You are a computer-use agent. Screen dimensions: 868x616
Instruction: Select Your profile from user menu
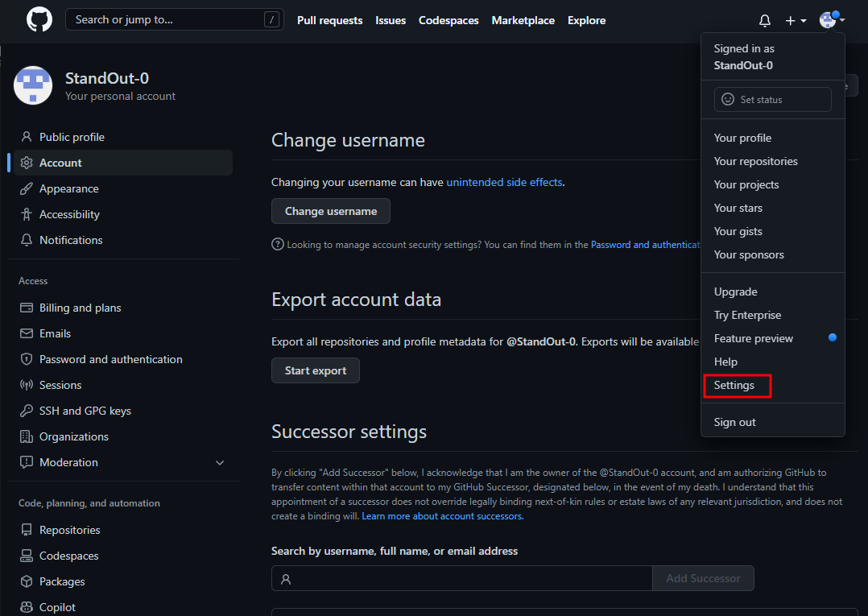click(773, 138)
